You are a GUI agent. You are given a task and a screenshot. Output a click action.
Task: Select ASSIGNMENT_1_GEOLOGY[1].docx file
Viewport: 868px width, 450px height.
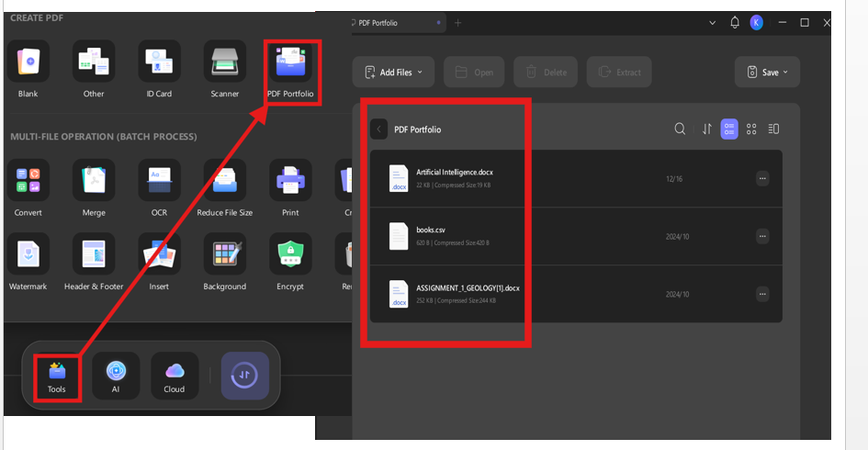click(x=576, y=294)
